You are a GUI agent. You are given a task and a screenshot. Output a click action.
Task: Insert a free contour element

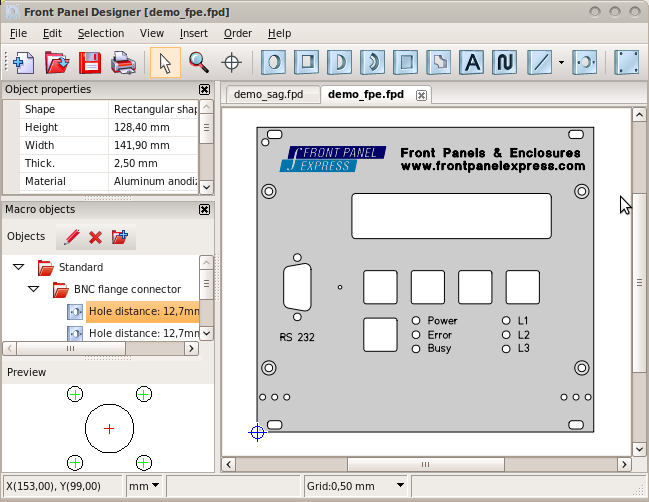(439, 62)
